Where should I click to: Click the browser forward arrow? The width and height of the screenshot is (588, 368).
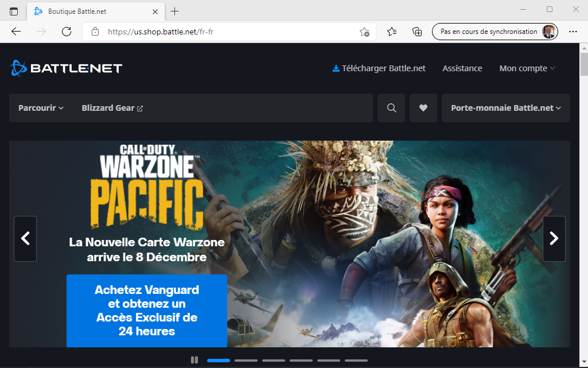tap(41, 32)
